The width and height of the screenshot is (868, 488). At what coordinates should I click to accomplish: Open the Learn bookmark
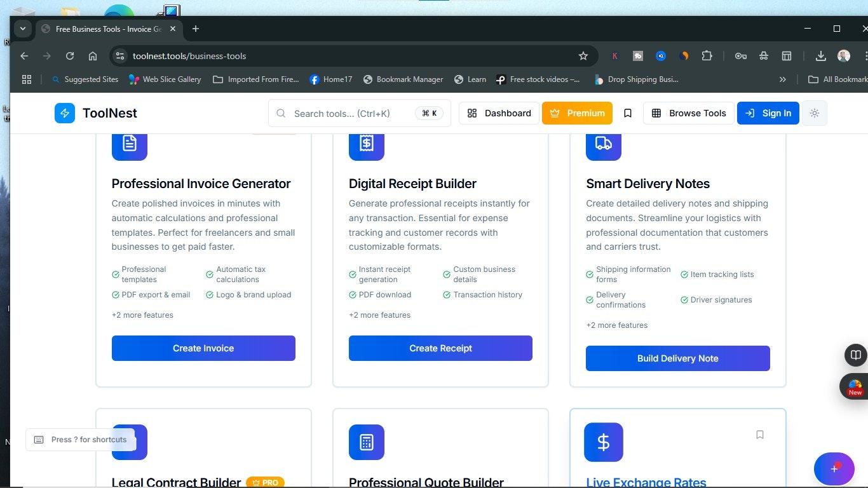(x=470, y=79)
